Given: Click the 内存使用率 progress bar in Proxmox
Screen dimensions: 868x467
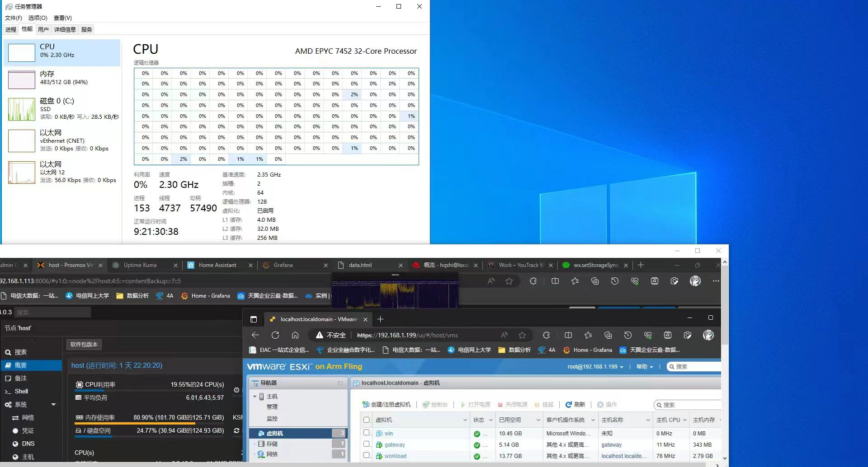Looking at the screenshot, I should [x=150, y=423].
